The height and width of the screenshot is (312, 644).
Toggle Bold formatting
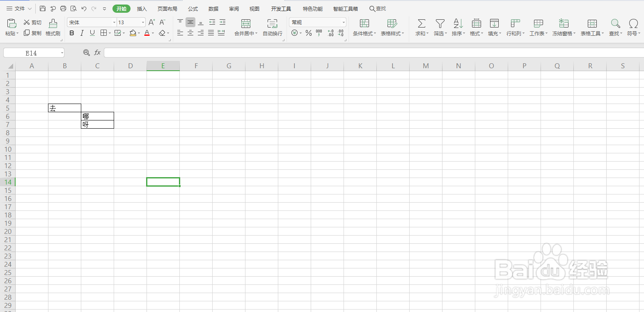[x=72, y=33]
